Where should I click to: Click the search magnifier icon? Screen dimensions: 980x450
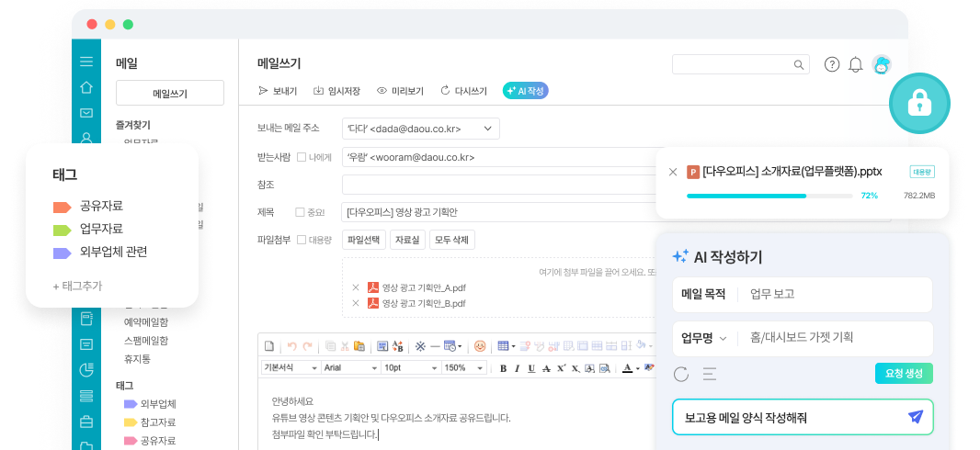(798, 64)
